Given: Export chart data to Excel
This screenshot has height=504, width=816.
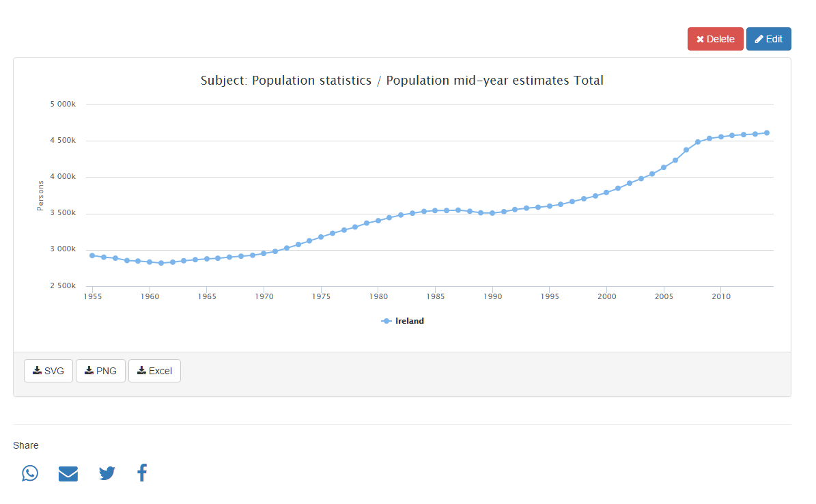Looking at the screenshot, I should tap(154, 371).
